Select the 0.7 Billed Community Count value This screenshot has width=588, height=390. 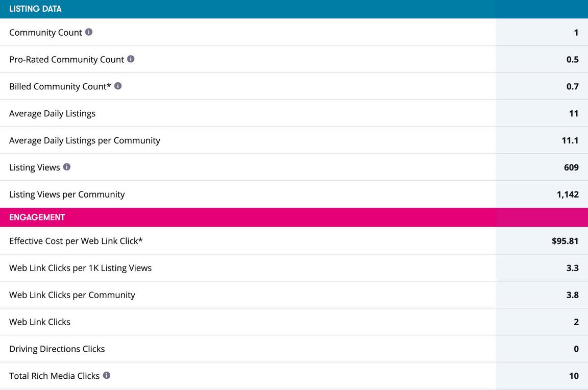(x=573, y=86)
